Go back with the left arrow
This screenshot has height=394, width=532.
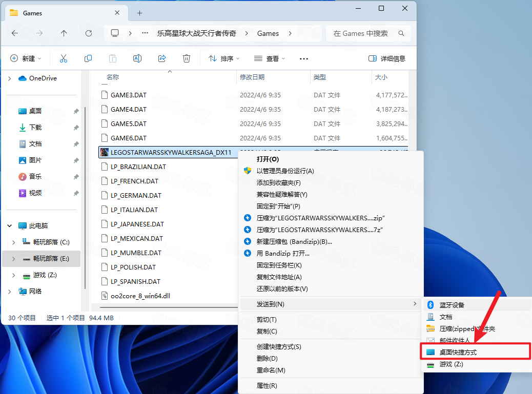[x=15, y=33]
